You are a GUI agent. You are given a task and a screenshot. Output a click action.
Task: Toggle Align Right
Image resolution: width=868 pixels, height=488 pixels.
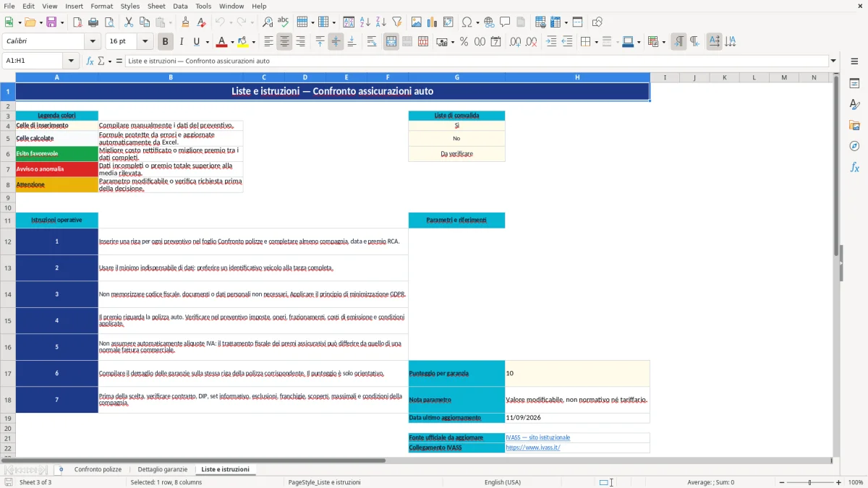point(301,42)
